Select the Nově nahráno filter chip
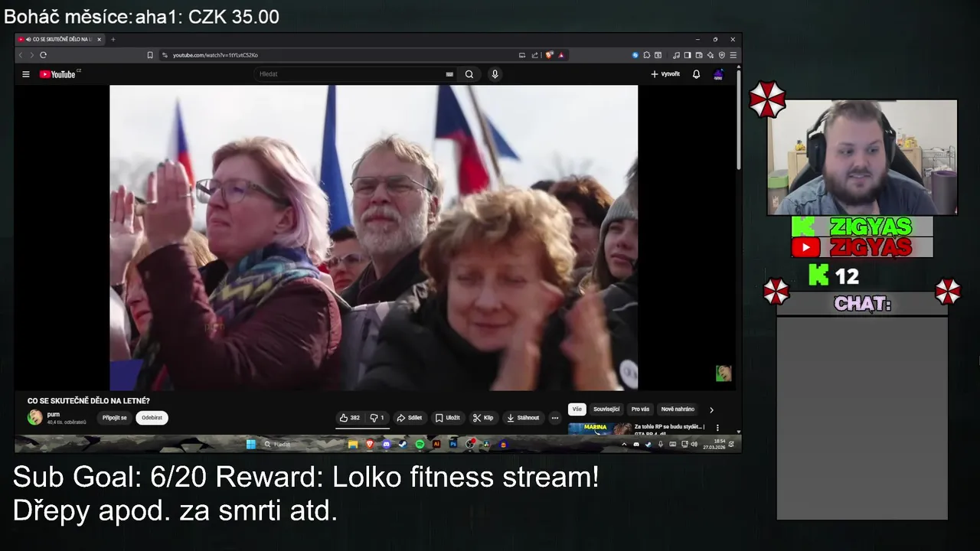The width and height of the screenshot is (980, 551). click(x=678, y=409)
